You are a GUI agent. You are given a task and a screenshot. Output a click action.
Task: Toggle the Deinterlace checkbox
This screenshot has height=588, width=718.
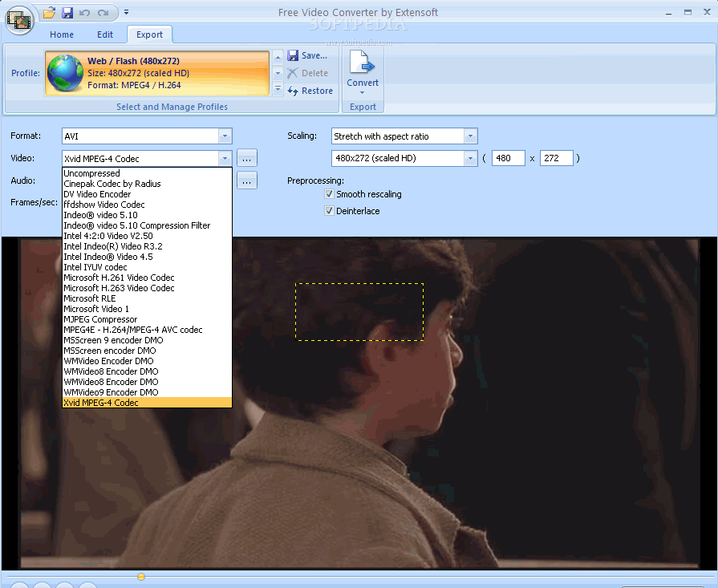[x=329, y=211]
